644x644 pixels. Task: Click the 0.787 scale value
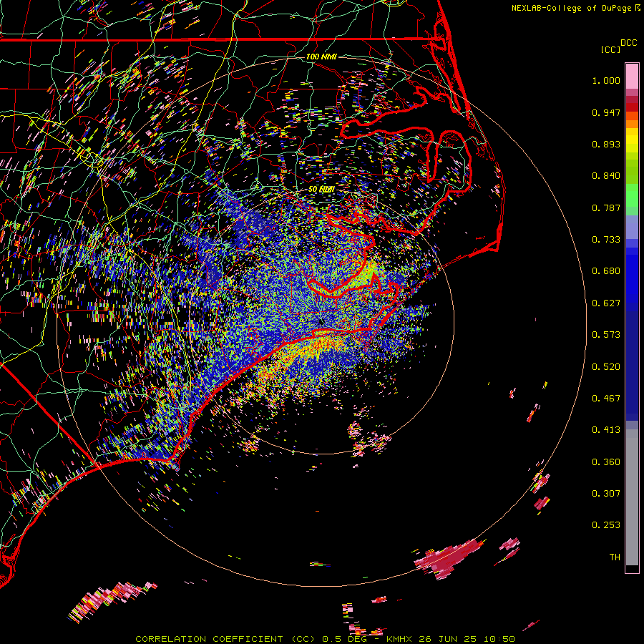tap(606, 208)
